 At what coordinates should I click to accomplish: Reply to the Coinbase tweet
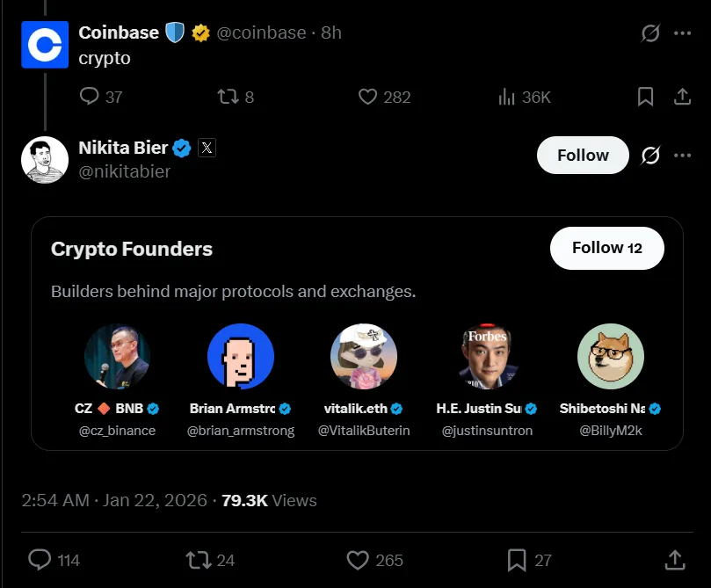pos(87,97)
